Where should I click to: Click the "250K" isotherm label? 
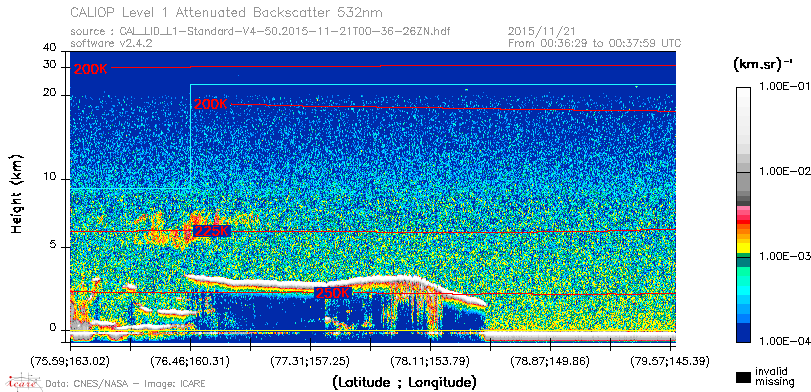click(x=333, y=293)
